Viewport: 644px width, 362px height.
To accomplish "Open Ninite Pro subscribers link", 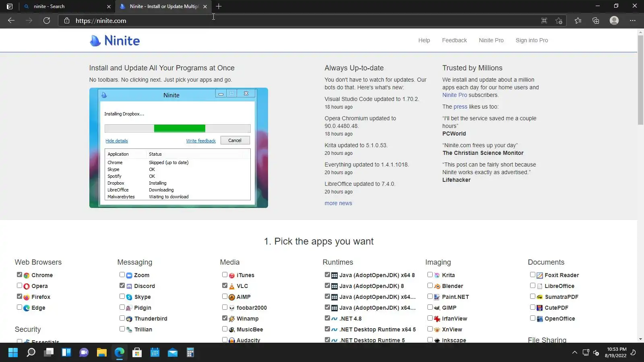I will point(455,95).
